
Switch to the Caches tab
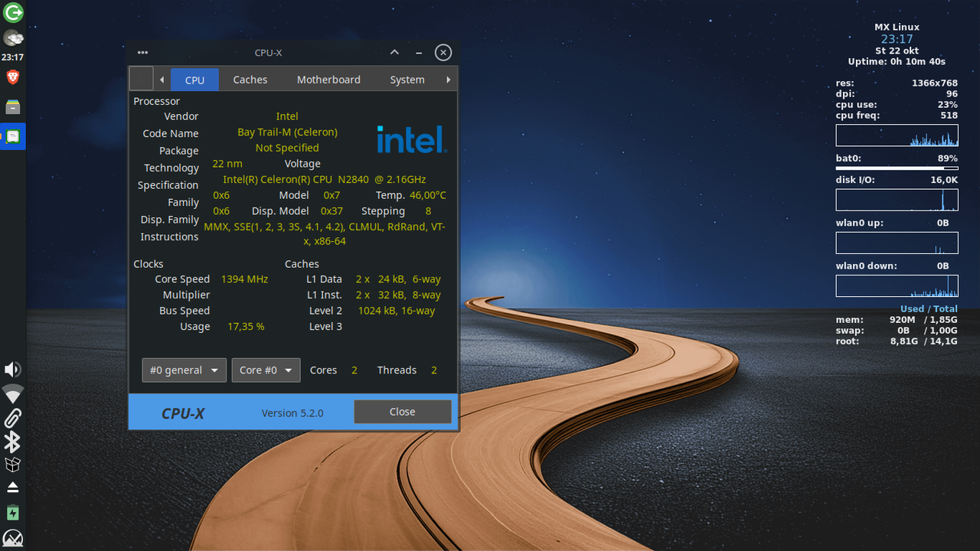250,79
